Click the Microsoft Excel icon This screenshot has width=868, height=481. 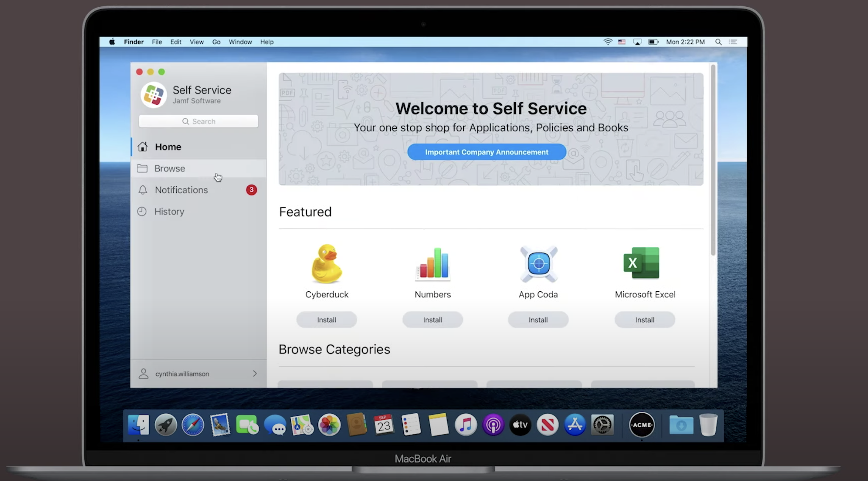tap(641, 263)
